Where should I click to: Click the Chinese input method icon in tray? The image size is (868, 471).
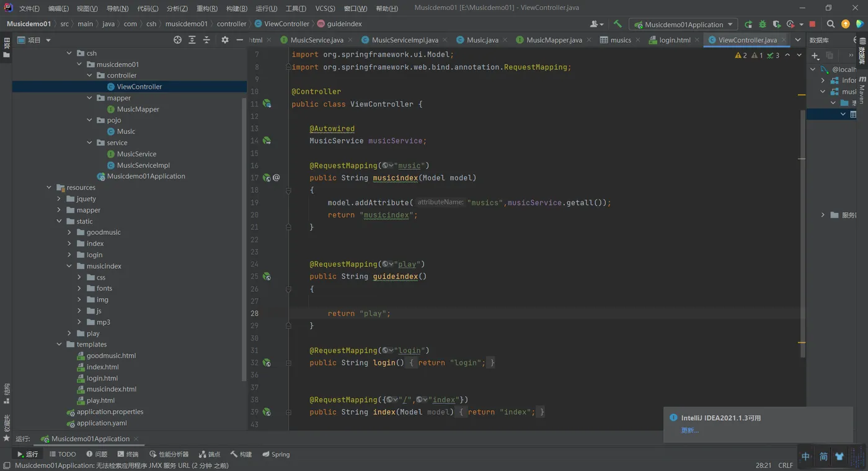[805, 457]
